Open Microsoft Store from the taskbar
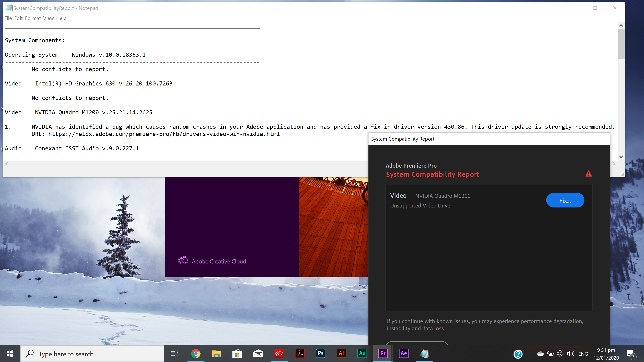The height and width of the screenshot is (362, 644). pyautogui.click(x=237, y=353)
